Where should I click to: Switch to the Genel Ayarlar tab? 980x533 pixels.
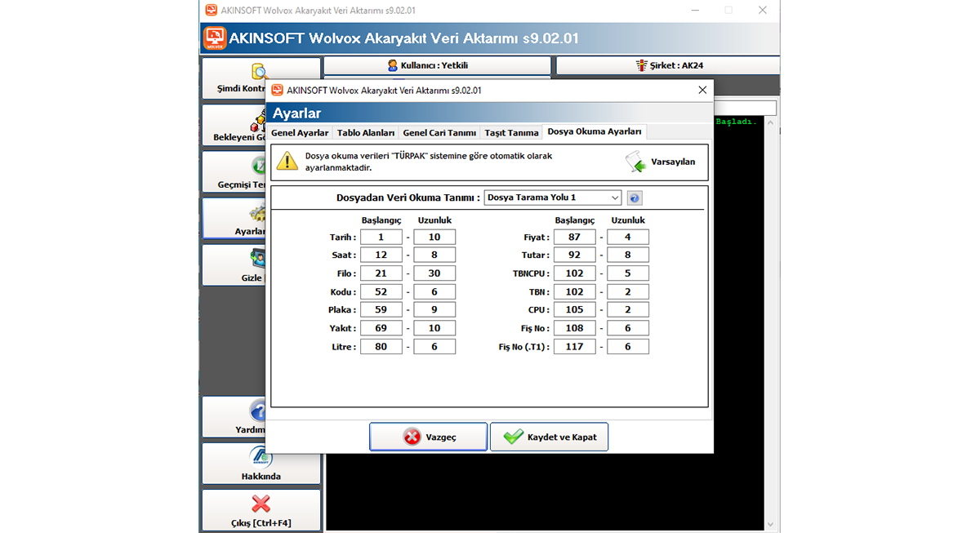[x=300, y=132]
